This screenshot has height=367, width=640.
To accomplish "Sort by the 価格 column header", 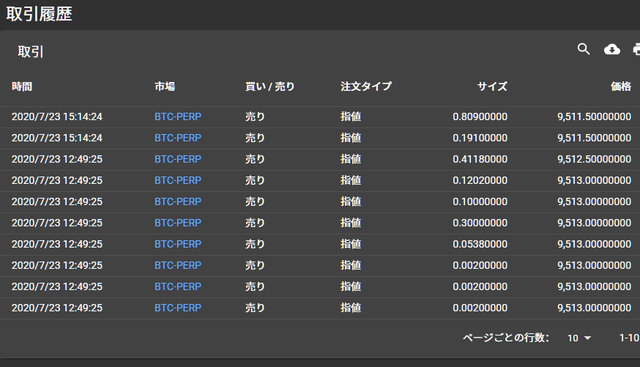I will tap(621, 87).
